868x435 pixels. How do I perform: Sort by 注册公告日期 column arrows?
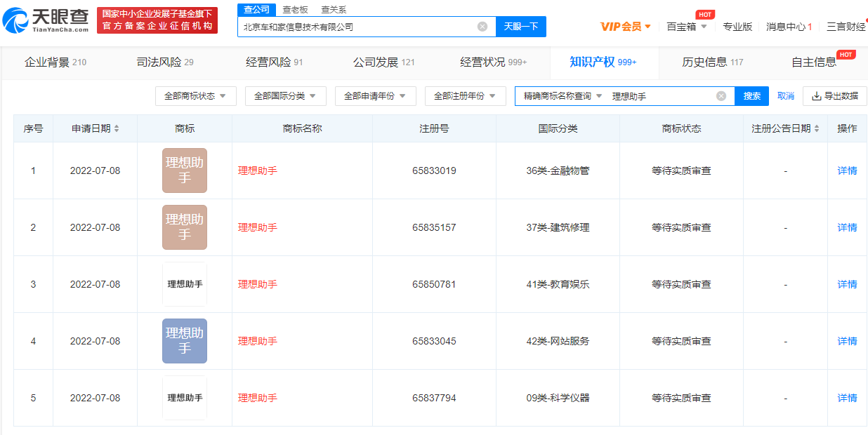pyautogui.click(x=817, y=128)
